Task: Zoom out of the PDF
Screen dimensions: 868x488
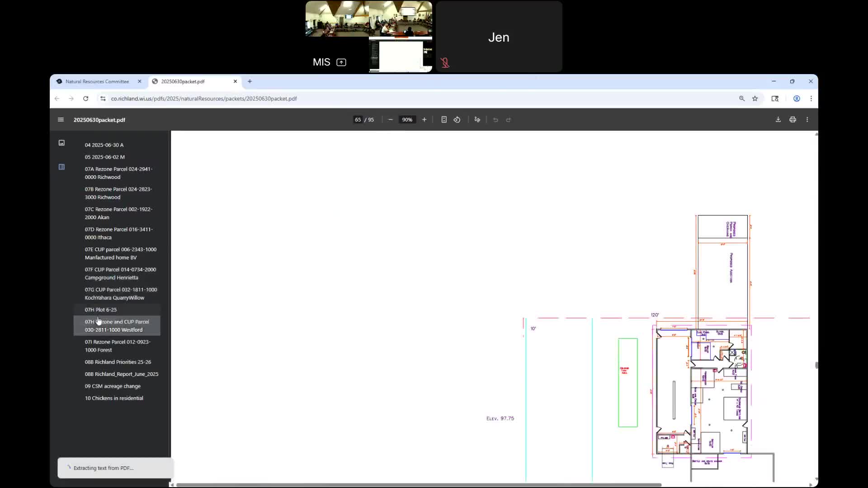Action: [x=391, y=120]
